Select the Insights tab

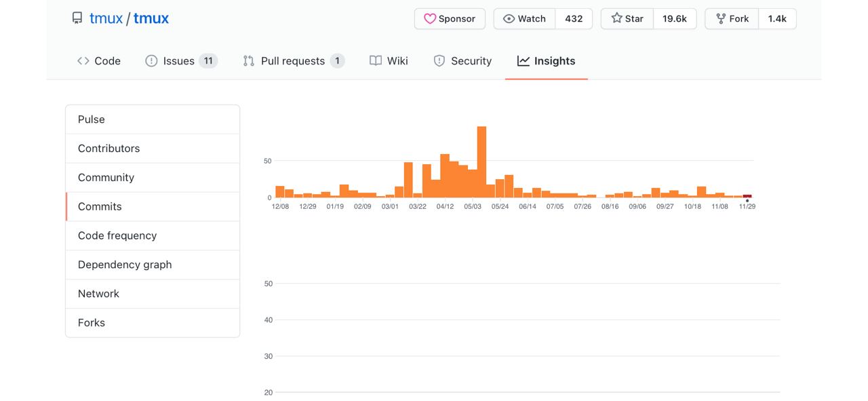click(547, 61)
